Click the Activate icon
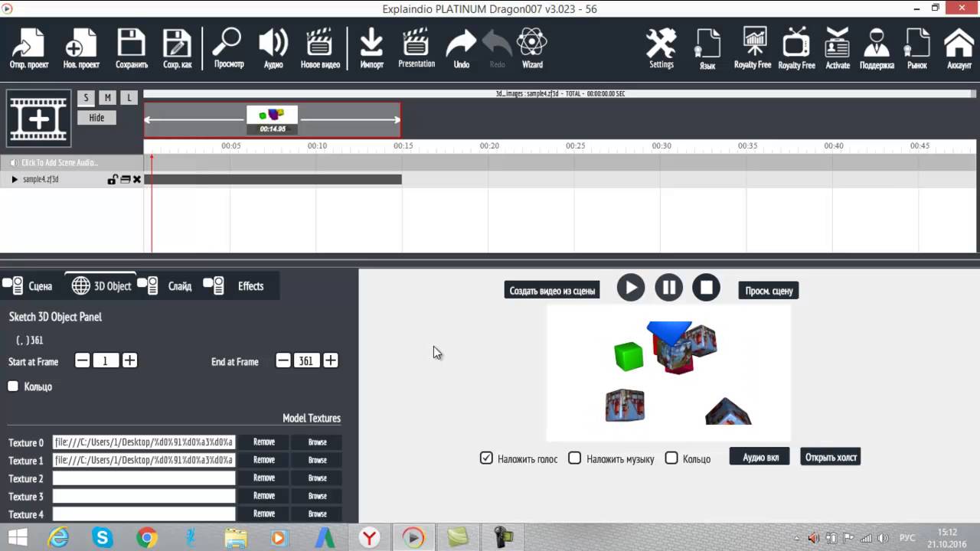The height and width of the screenshot is (551, 980). tap(838, 48)
